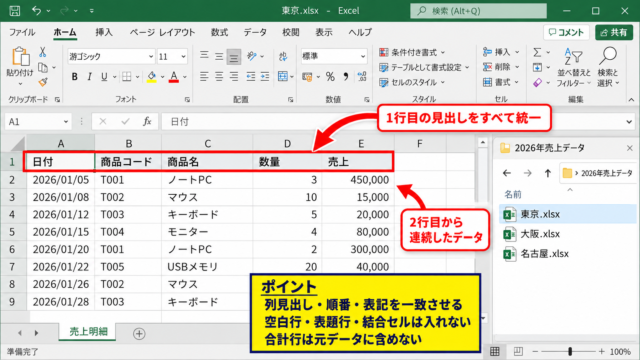Click the 共有 button
640x360 pixels.
[x=614, y=32]
